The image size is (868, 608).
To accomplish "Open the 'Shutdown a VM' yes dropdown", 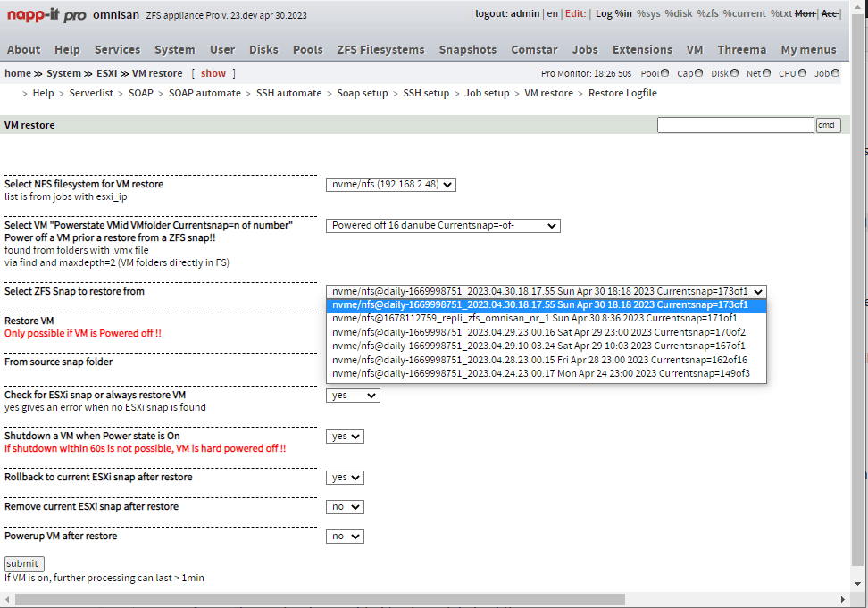I will 345,437.
